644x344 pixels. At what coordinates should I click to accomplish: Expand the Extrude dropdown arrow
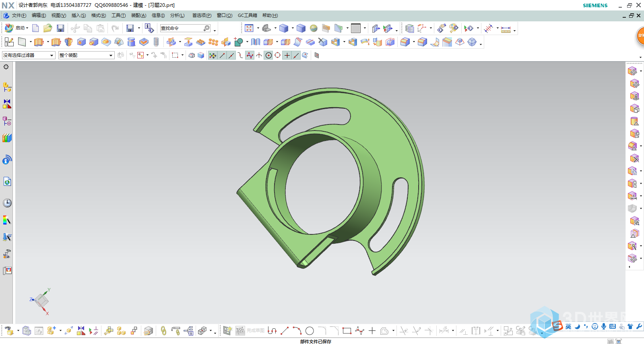pyautogui.click(x=47, y=42)
